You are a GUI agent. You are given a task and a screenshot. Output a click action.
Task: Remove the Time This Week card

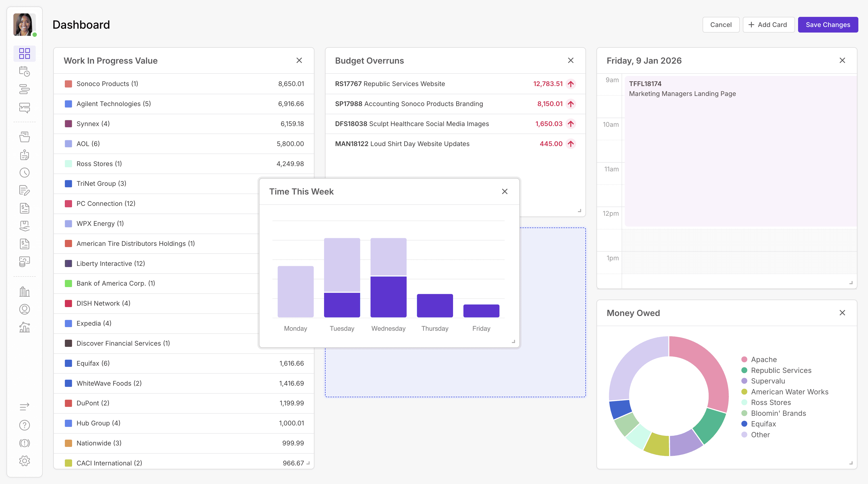pos(504,192)
